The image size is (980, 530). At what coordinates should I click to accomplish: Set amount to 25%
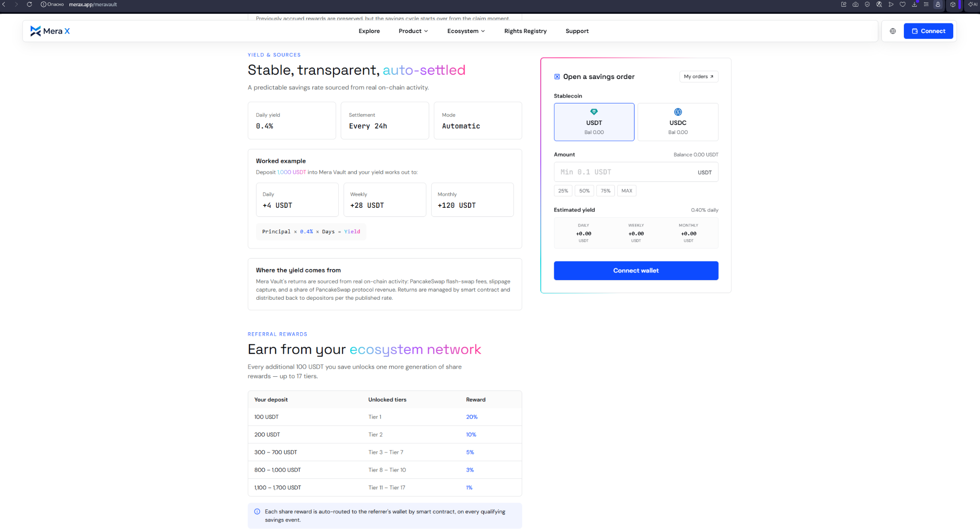click(563, 191)
